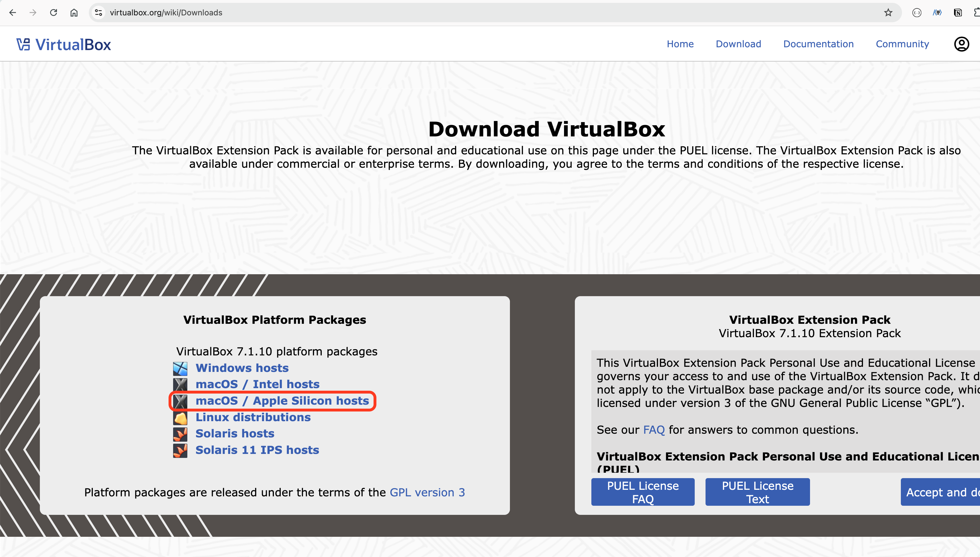The height and width of the screenshot is (557, 980).
Task: Open the Documentation navigation item
Action: 818,44
